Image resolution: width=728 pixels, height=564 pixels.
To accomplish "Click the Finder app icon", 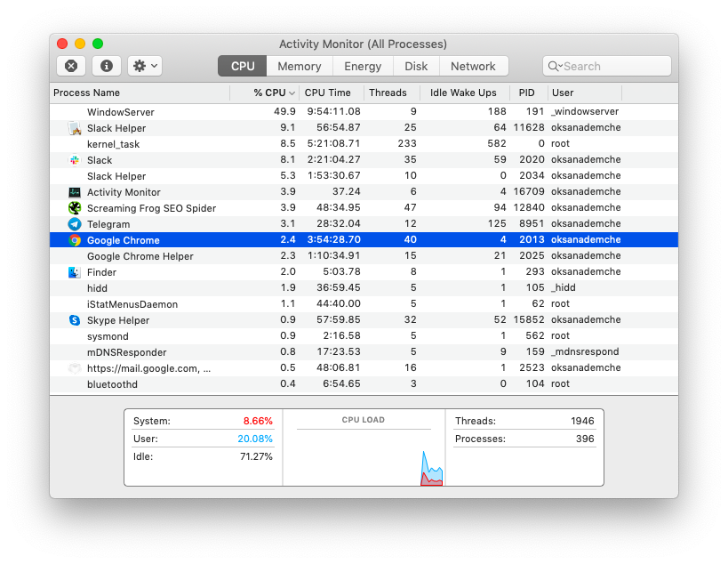I will tap(75, 272).
